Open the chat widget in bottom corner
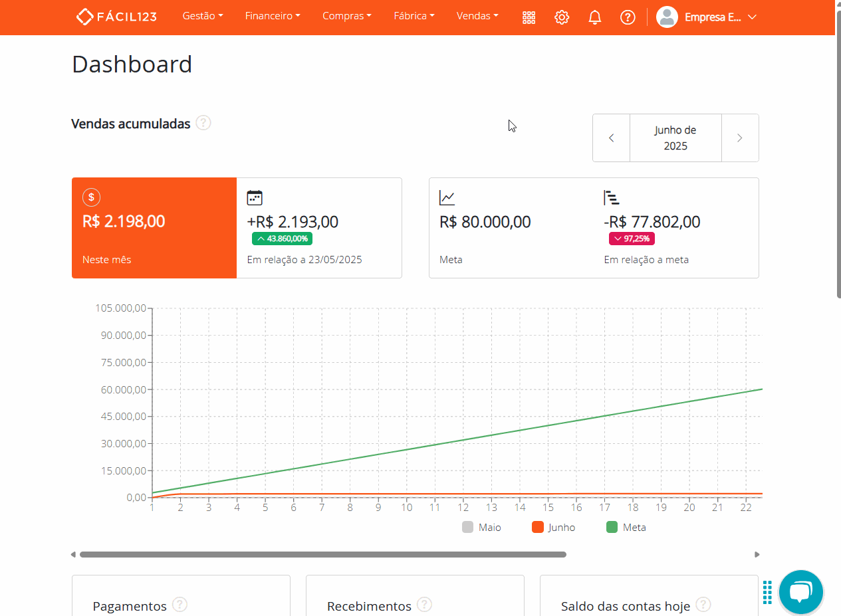The width and height of the screenshot is (841, 616). click(x=800, y=591)
